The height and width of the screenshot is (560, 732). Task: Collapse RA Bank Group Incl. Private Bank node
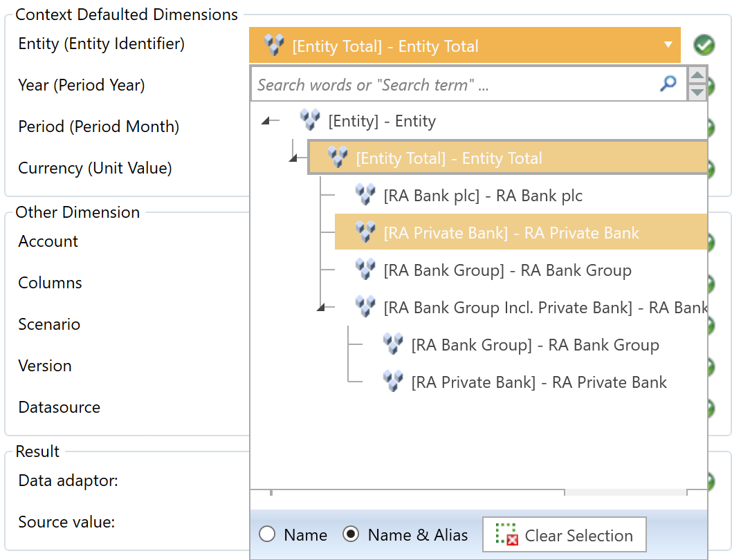coord(321,308)
